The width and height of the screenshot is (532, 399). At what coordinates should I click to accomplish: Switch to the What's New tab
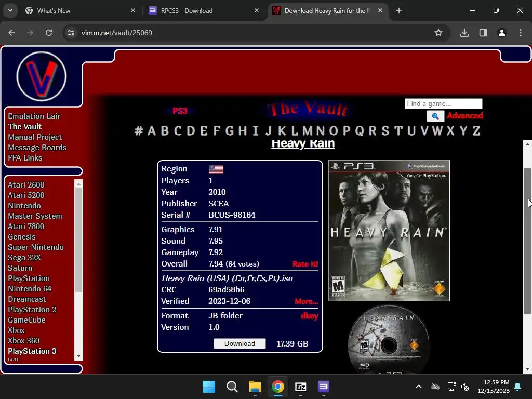click(x=54, y=10)
